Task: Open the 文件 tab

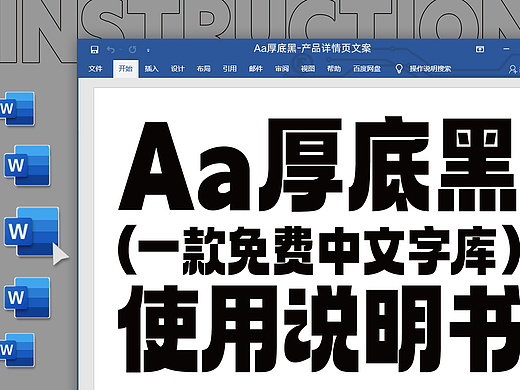Action: pyautogui.click(x=95, y=69)
